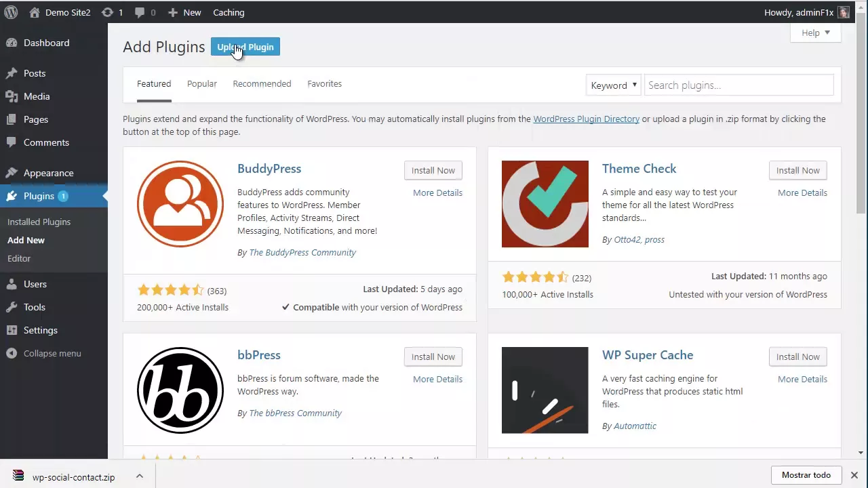
Task: Click the plus New icon in admin bar
Action: [x=172, y=12]
